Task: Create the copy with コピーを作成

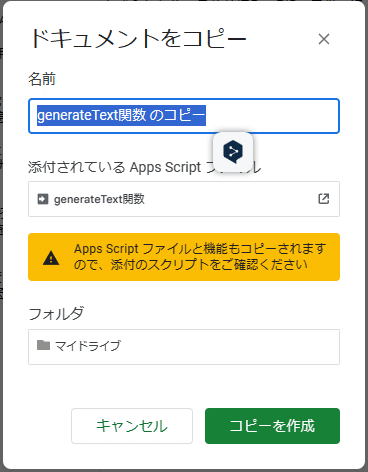Action: click(272, 426)
